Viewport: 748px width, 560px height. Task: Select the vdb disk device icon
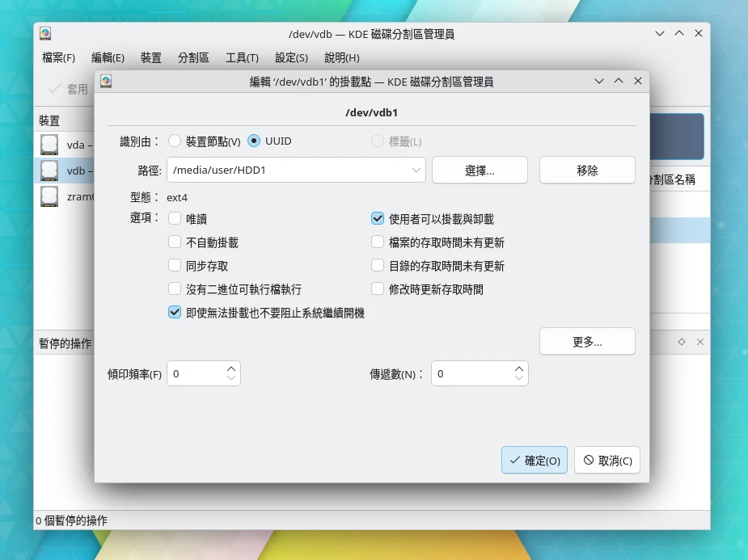(x=49, y=171)
